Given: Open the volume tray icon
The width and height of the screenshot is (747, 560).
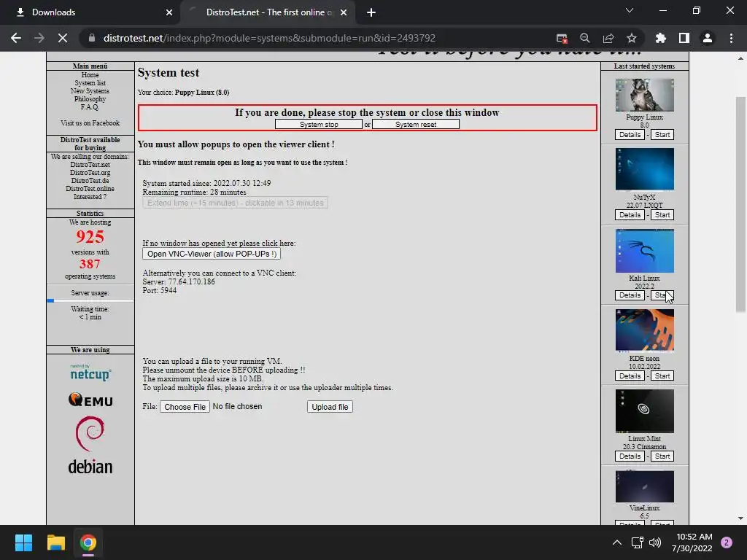Looking at the screenshot, I should [x=655, y=542].
